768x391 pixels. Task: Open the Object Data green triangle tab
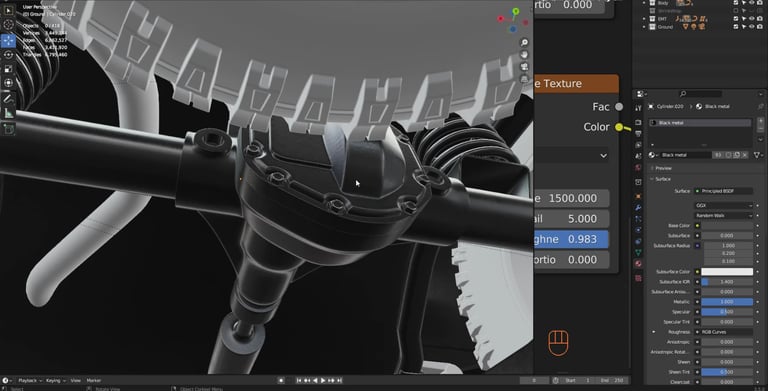pos(638,252)
